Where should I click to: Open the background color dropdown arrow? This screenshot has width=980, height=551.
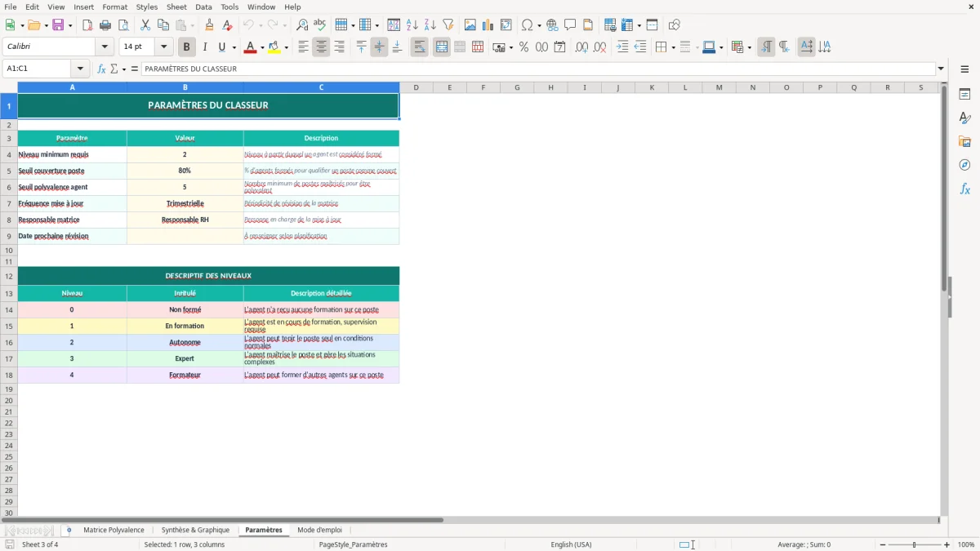(286, 47)
